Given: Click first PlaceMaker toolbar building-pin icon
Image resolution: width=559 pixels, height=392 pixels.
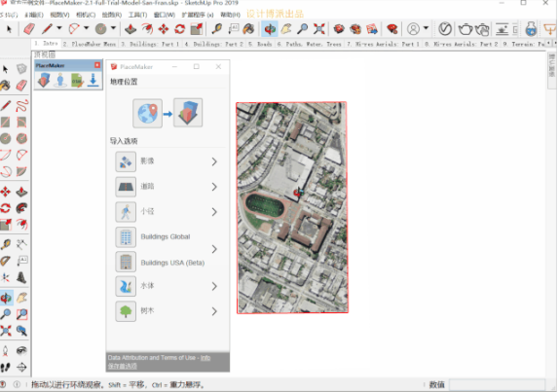Looking at the screenshot, I should (x=44, y=80).
